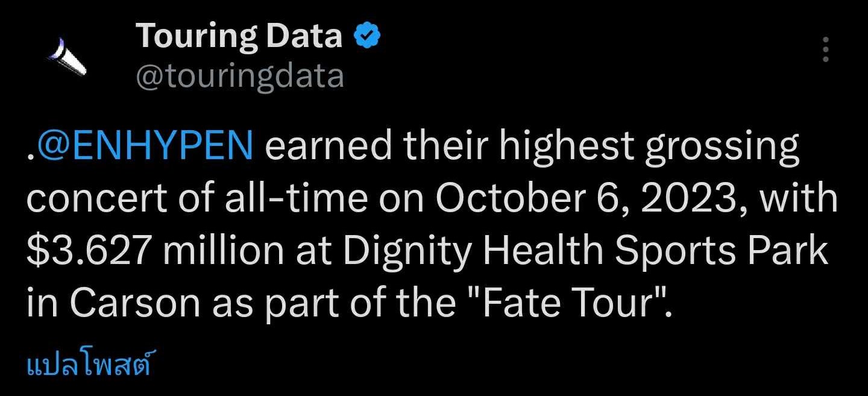Open the Touring Data profile avatar
The height and width of the screenshot is (396, 868).
pos(68,55)
